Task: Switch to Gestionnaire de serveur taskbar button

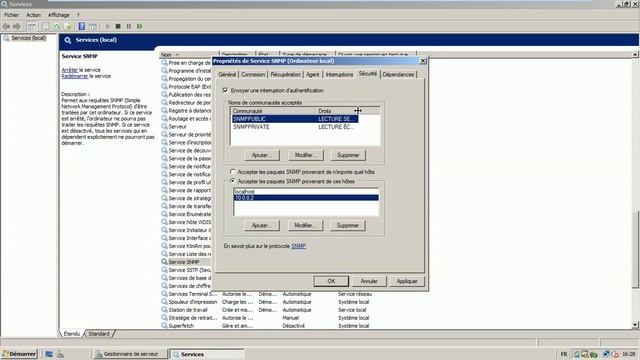Action: click(130, 354)
